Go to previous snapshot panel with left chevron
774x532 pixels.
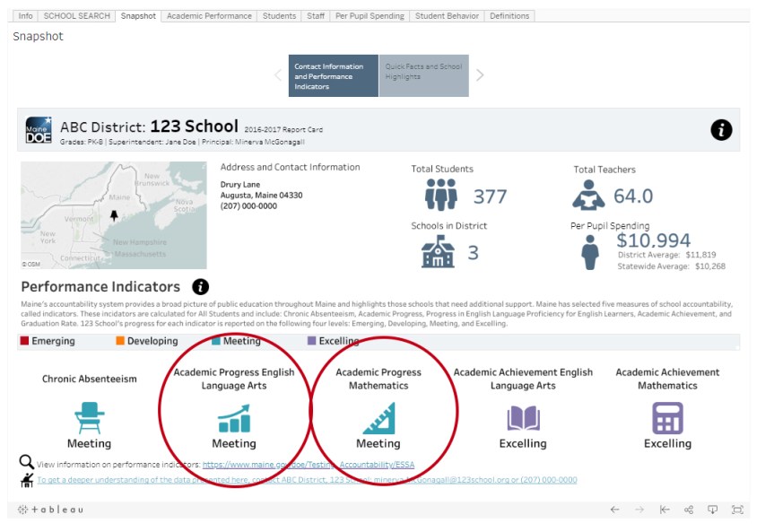coord(278,75)
